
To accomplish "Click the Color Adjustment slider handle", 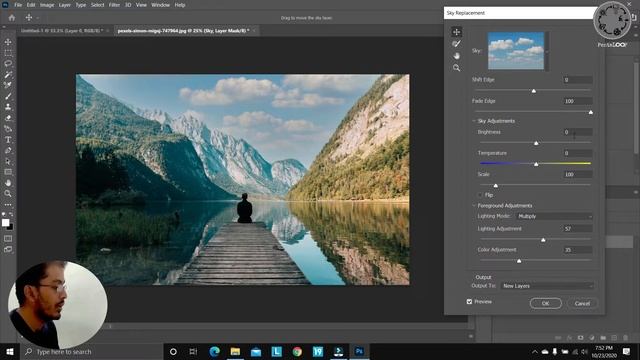I will click(x=519, y=260).
